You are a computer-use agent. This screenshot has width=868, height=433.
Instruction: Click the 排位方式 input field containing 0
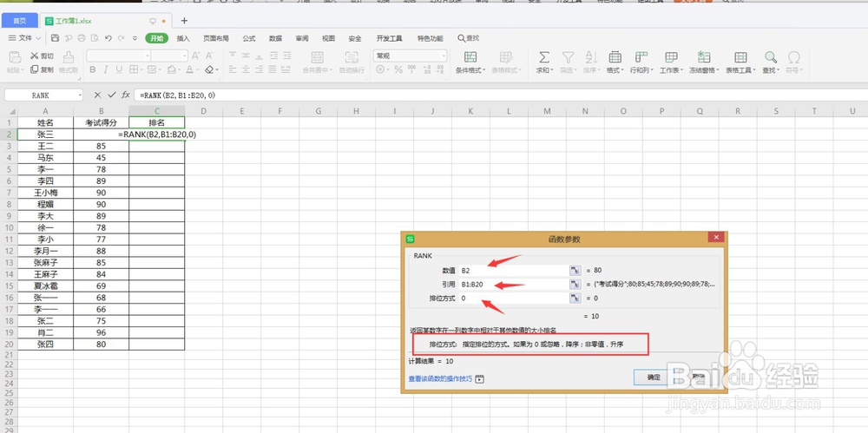point(513,299)
